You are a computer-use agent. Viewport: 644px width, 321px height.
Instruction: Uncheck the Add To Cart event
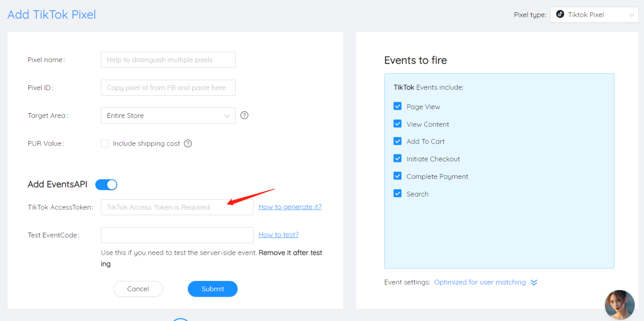tap(397, 141)
